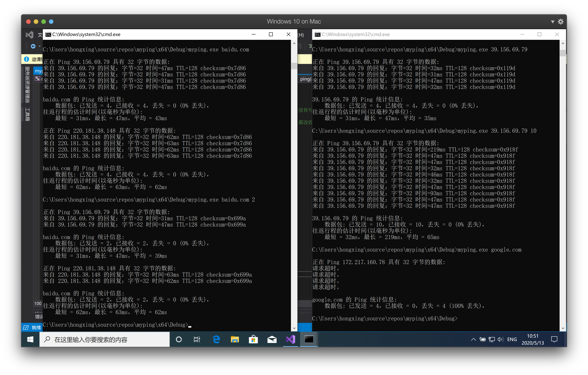Open the battery/power tray icon
The image size is (588, 375).
coord(482,339)
